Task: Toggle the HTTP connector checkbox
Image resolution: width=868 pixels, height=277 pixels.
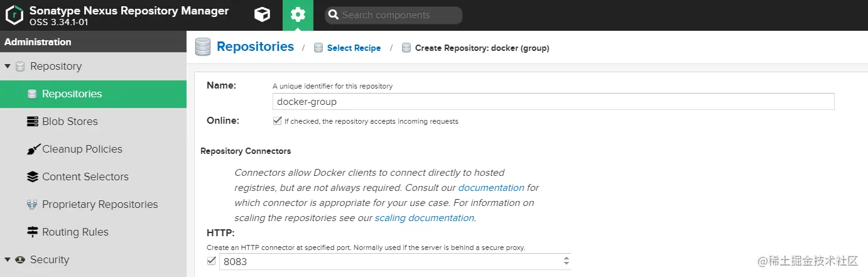Action: click(211, 261)
